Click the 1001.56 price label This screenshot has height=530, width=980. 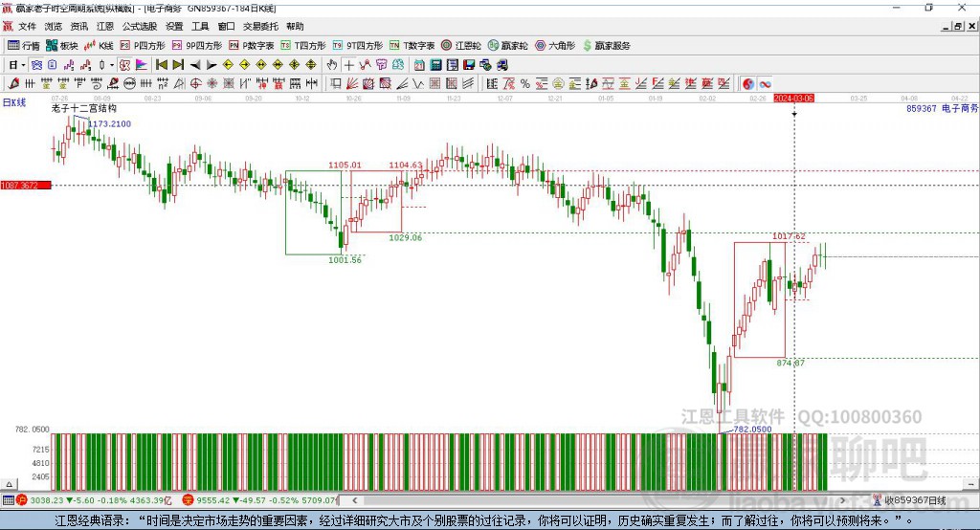345,260
